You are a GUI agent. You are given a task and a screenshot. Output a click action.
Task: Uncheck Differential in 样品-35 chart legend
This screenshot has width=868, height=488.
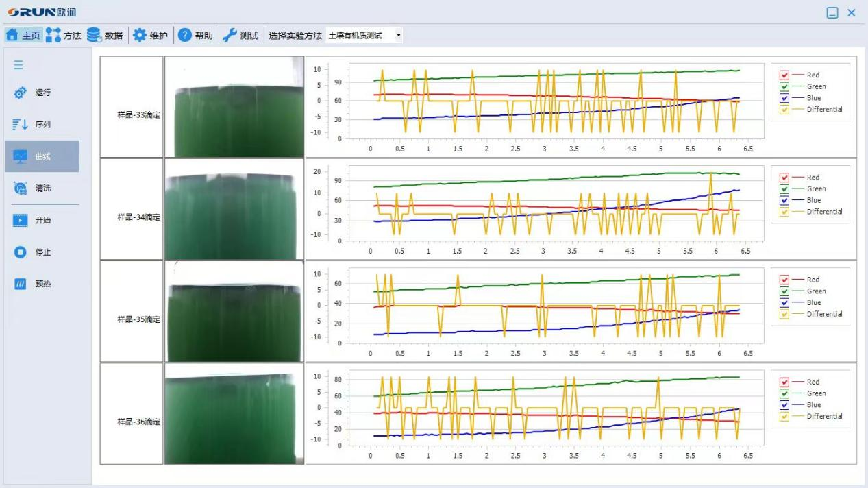pyautogui.click(x=784, y=314)
